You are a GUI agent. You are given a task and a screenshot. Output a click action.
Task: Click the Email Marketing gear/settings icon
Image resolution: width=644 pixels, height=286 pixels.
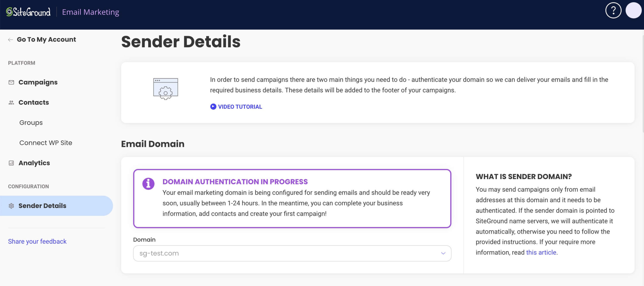pos(11,206)
